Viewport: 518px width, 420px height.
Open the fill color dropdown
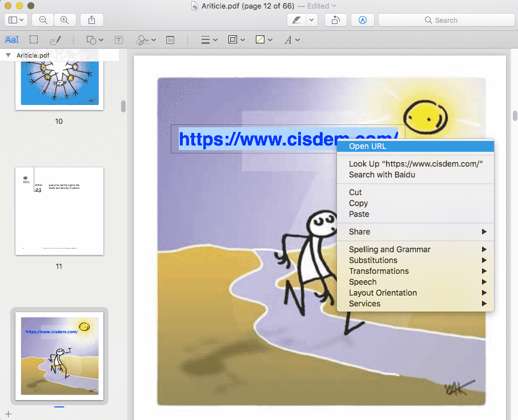click(264, 40)
